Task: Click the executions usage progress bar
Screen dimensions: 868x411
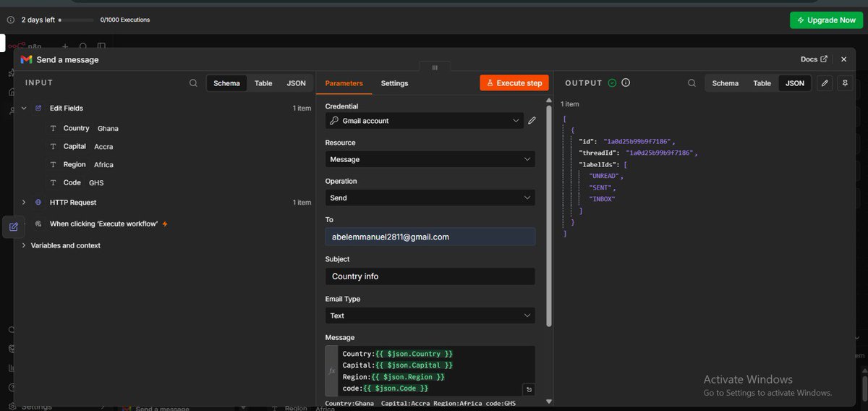Action: click(76, 20)
